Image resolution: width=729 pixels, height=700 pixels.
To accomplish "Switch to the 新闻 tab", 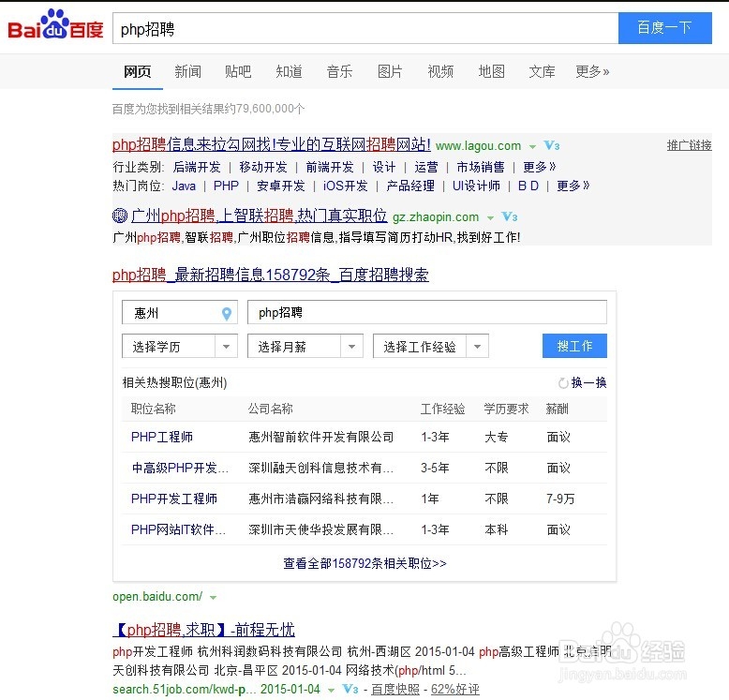I will 187,71.
